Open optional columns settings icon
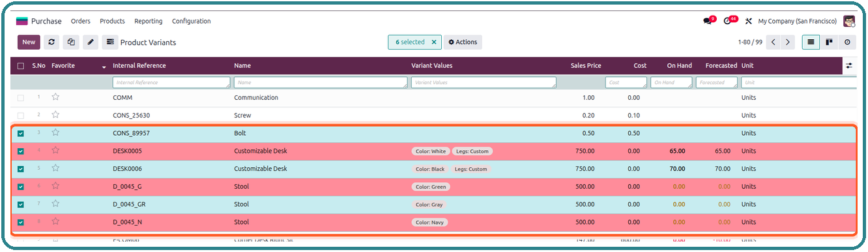868x252 pixels. 848,66
